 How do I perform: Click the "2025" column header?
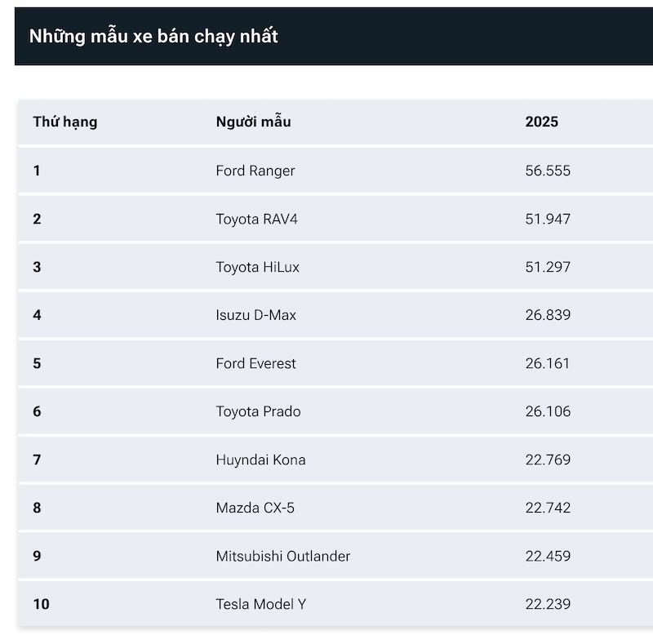[x=542, y=122]
